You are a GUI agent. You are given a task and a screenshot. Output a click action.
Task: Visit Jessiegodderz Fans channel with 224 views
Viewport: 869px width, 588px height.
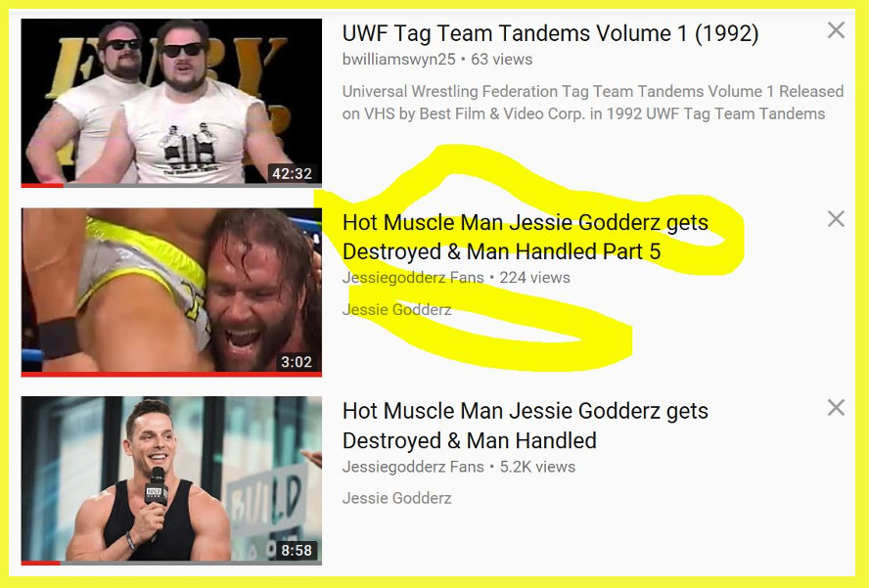click(x=413, y=278)
